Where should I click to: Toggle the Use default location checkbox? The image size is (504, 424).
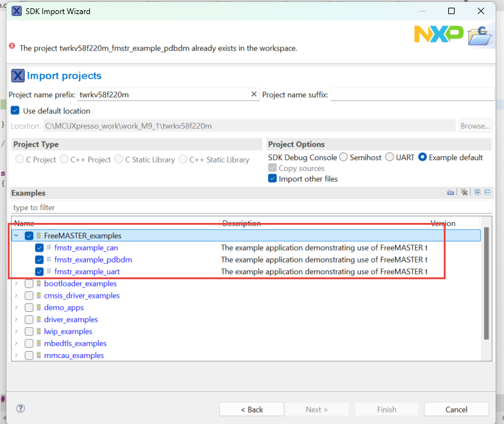pos(15,111)
